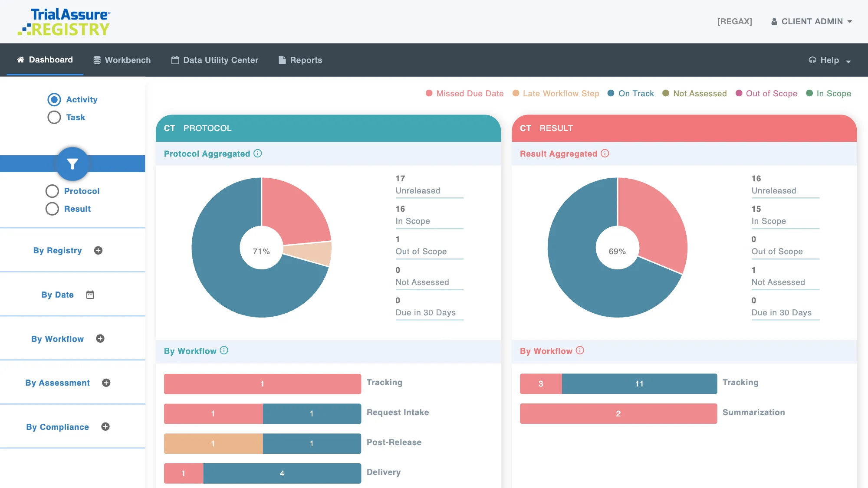Screen dimensions: 868x488
Task: Click the Data Utility Center calendar icon
Action: [x=175, y=60]
